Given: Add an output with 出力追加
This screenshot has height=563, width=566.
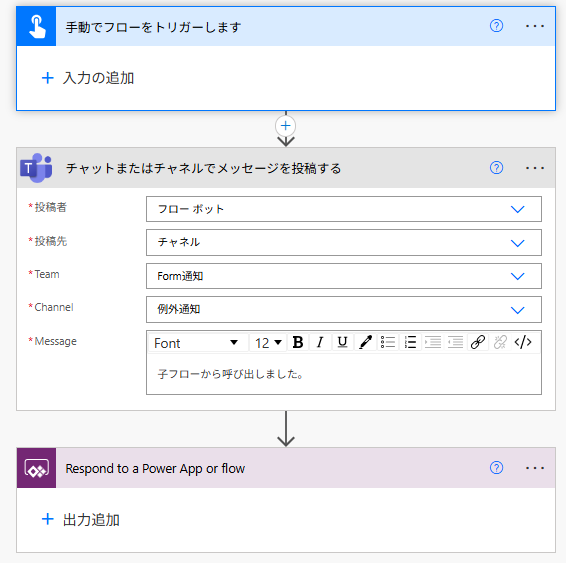Looking at the screenshot, I should point(80,520).
